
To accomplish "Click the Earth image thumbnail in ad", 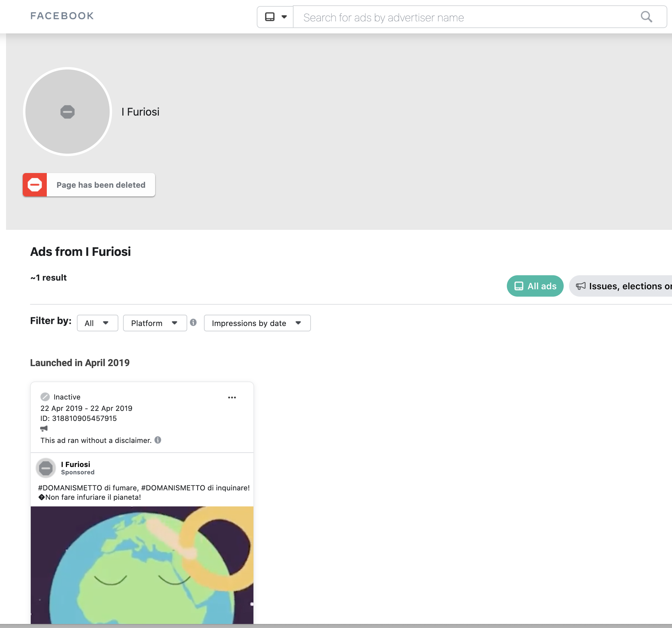I will click(x=142, y=566).
